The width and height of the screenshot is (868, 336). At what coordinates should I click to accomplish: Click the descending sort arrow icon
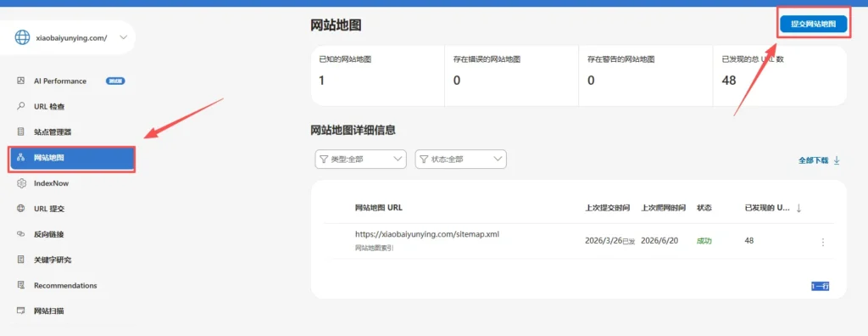(798, 208)
